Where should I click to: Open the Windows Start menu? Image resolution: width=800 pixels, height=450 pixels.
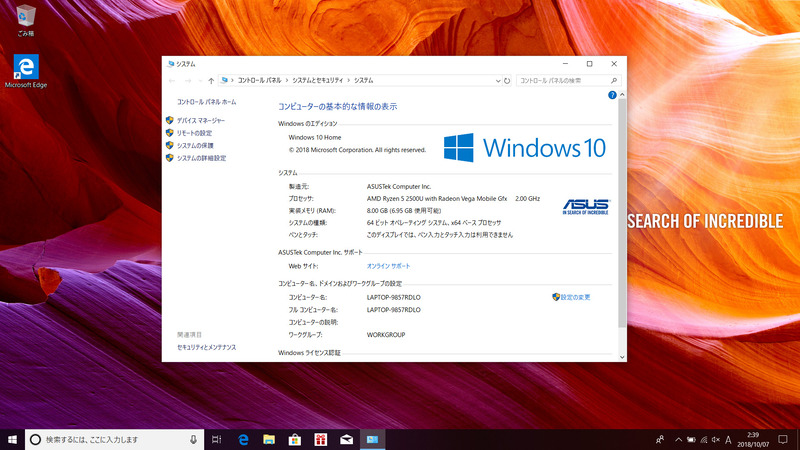[12, 439]
